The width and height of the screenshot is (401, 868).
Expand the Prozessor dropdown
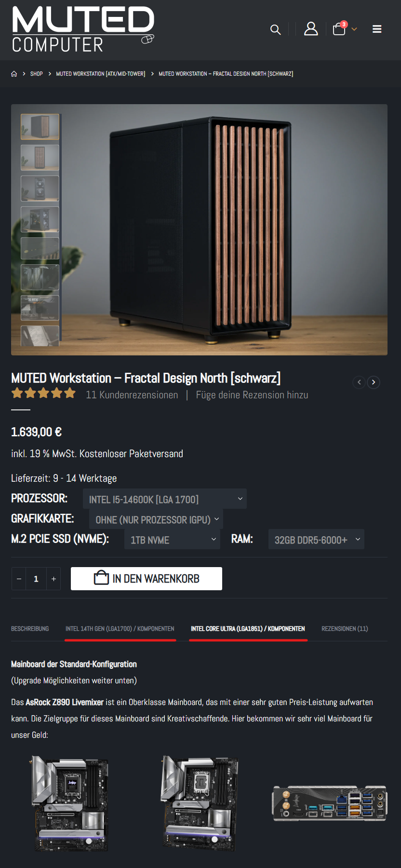tap(165, 499)
